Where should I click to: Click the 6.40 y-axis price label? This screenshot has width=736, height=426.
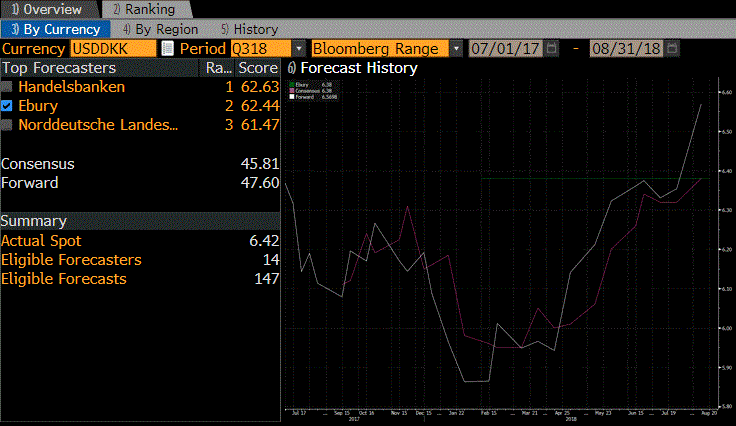[727, 171]
